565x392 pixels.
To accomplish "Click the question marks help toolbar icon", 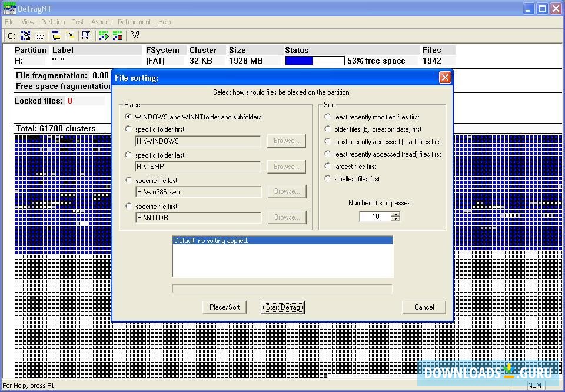I will pyautogui.click(x=135, y=35).
